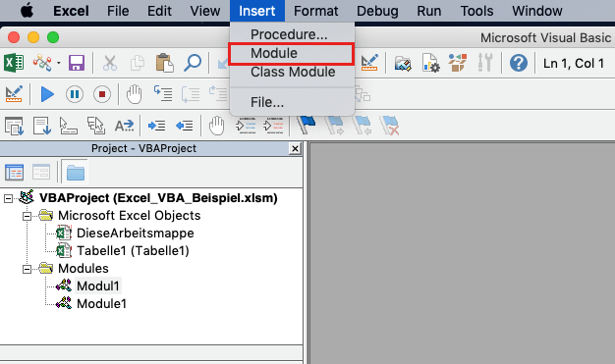Open the Debug menu

377,11
